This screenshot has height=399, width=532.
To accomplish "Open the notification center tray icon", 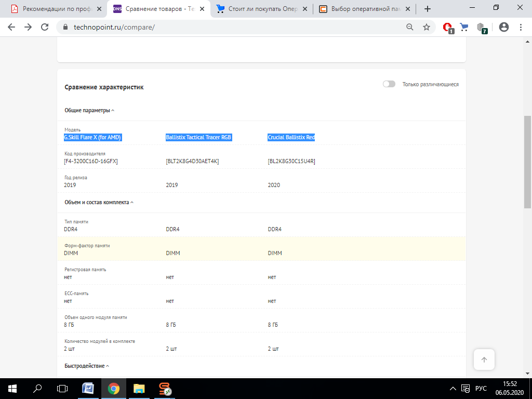I will tap(466, 389).
